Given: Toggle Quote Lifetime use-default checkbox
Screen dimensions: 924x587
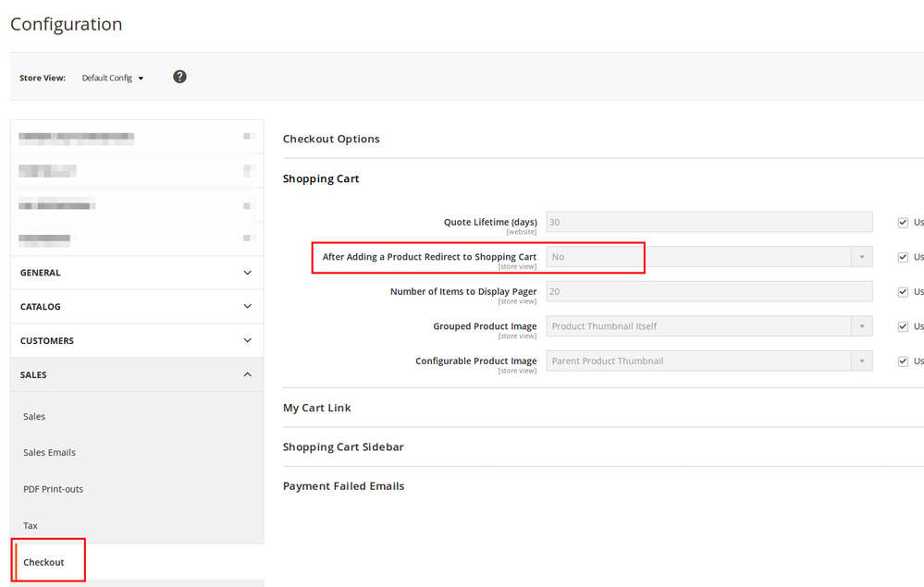Looking at the screenshot, I should (x=903, y=222).
